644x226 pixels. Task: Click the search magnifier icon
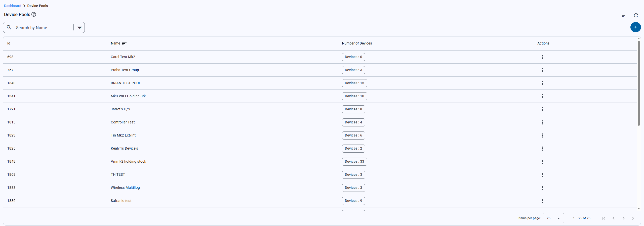coord(9,27)
